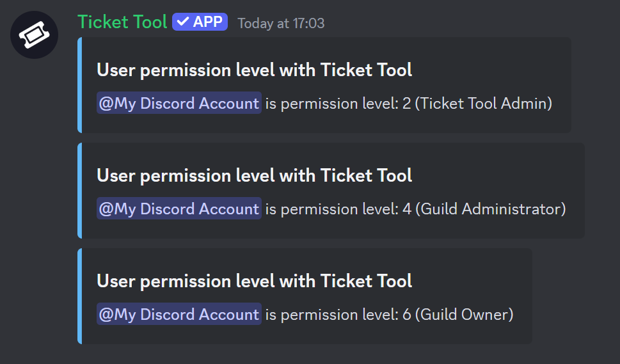This screenshot has height=364, width=620.
Task: Click the title of Guild Administrator embed
Action: [254, 175]
